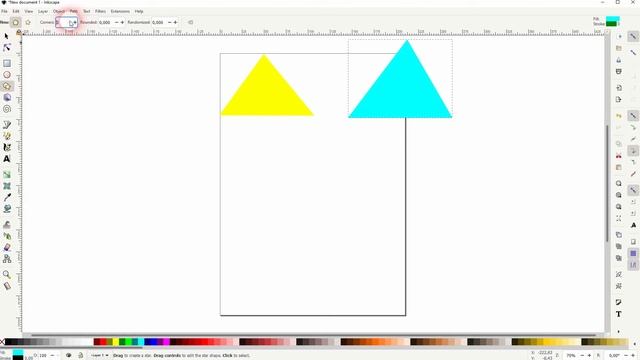Select the Gradient tool
Image resolution: width=640 pixels, height=360 pixels.
pos(7,175)
